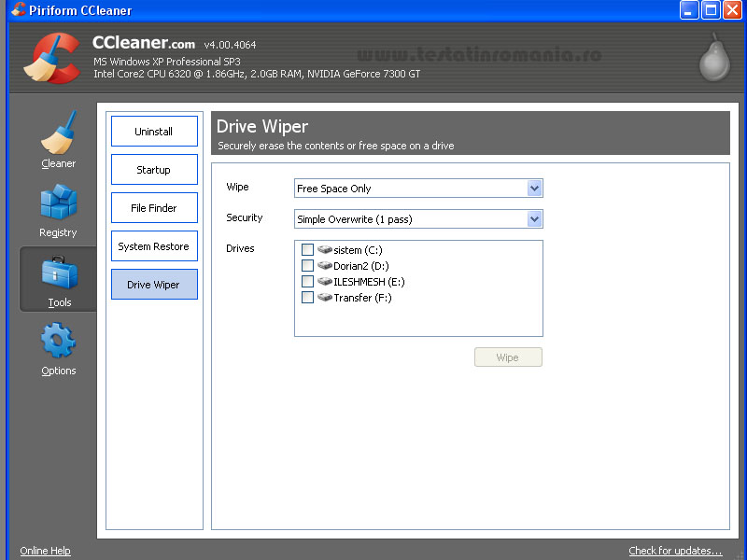Click the Check for updates link
The height and width of the screenshot is (560, 747).
[675, 551]
